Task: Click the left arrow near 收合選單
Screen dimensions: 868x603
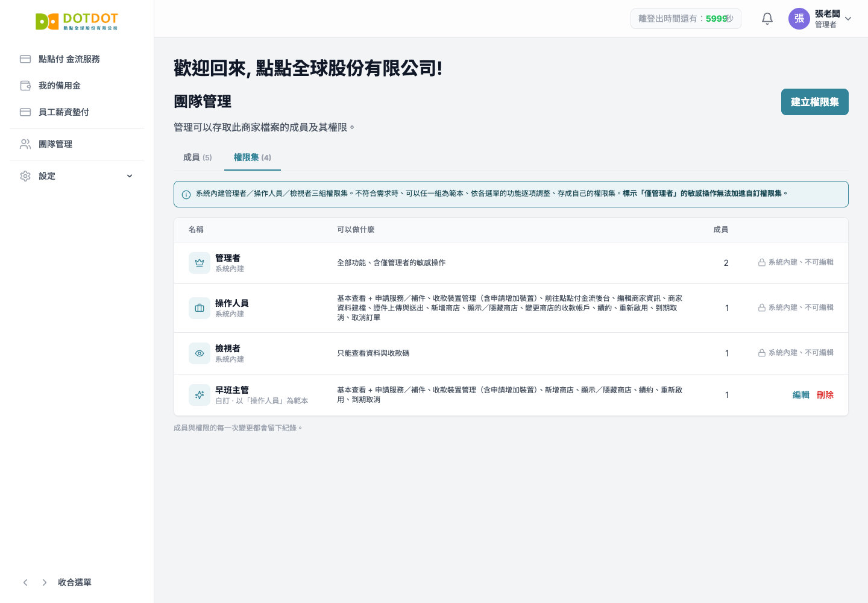Action: coord(25,582)
